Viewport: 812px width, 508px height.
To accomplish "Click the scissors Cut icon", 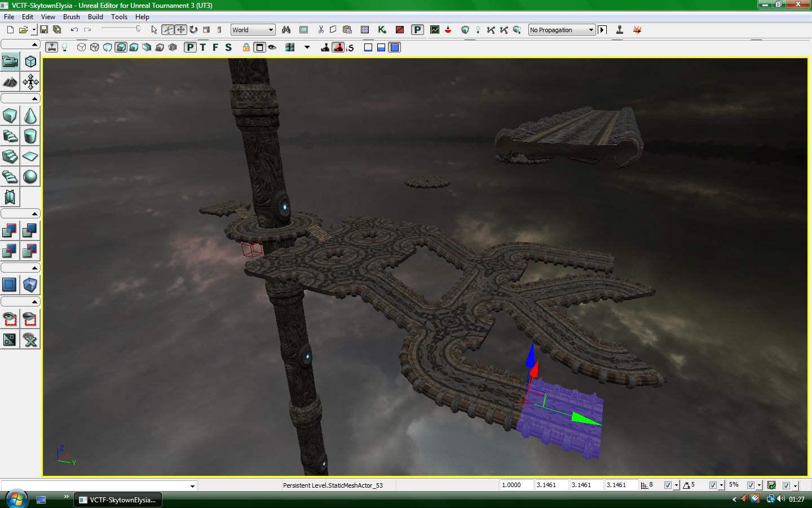I will (320, 29).
